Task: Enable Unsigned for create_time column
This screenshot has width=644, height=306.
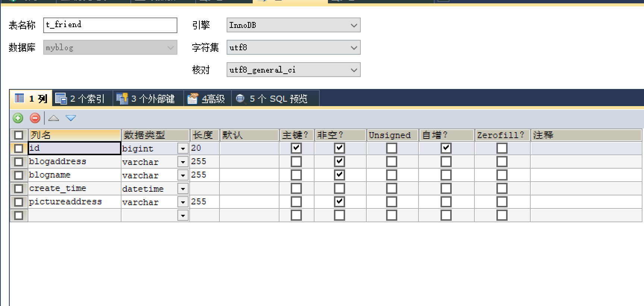Action: click(x=392, y=188)
